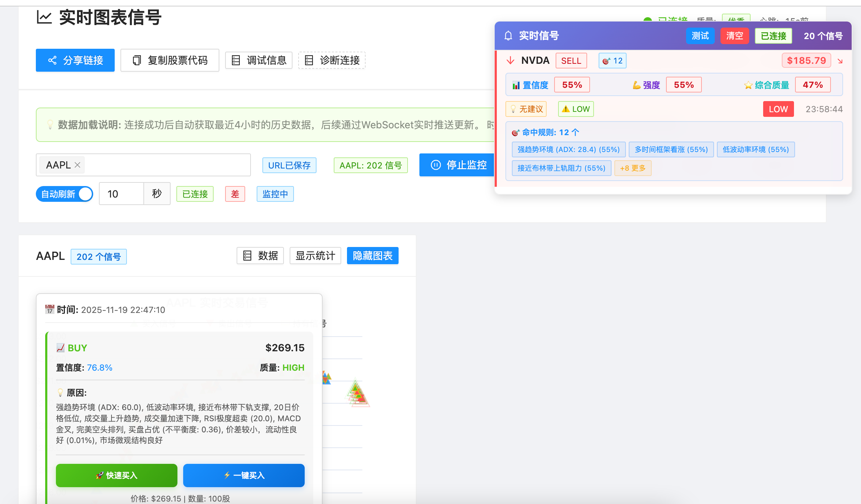Click the 一键买入 one-click buy button
This screenshot has height=504, width=861.
click(x=244, y=475)
